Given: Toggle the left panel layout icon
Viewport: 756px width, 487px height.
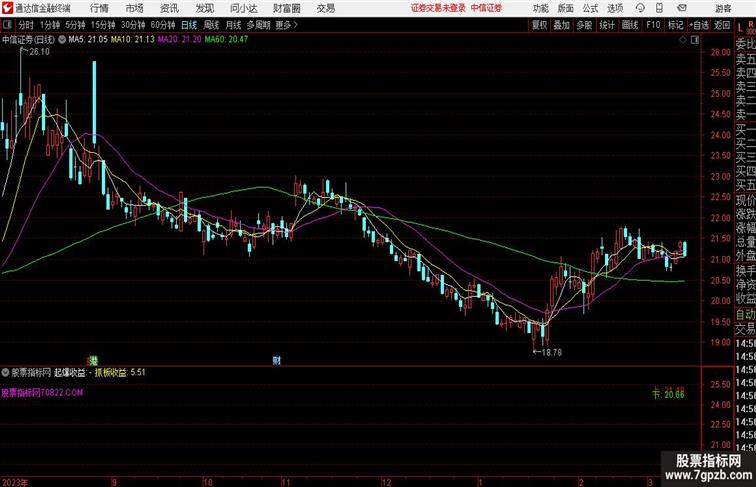Looking at the screenshot, I should [x=7, y=25].
